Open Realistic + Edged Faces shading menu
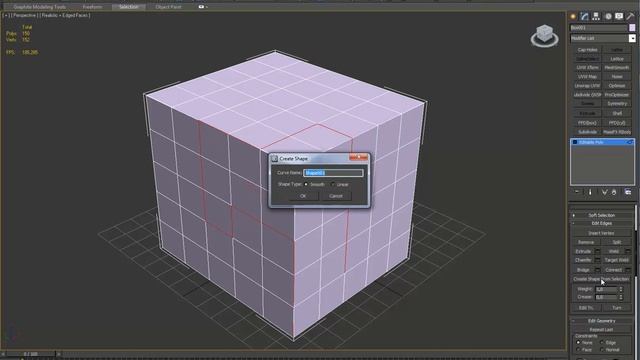 pos(65,16)
